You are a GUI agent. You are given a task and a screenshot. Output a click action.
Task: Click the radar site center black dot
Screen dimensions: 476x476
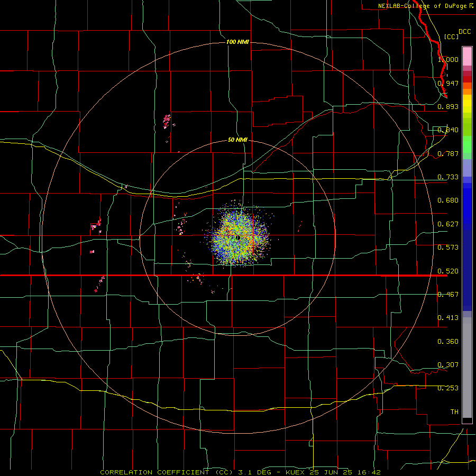click(x=239, y=238)
